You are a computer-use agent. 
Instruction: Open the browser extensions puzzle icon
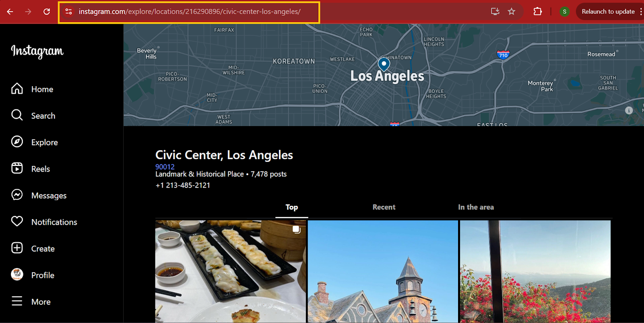click(538, 11)
